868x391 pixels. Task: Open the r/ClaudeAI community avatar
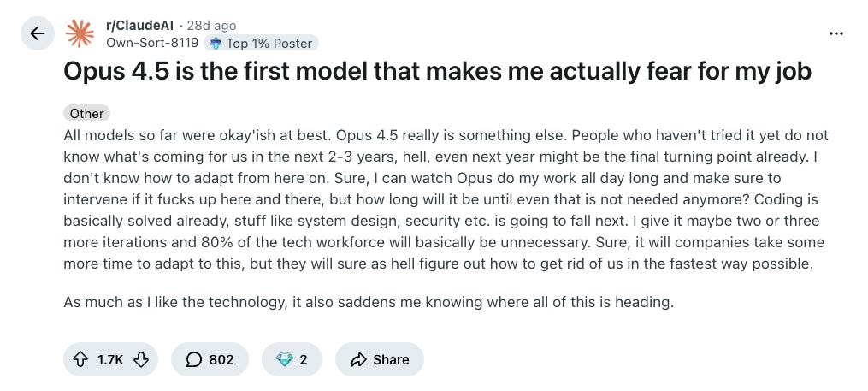81,34
